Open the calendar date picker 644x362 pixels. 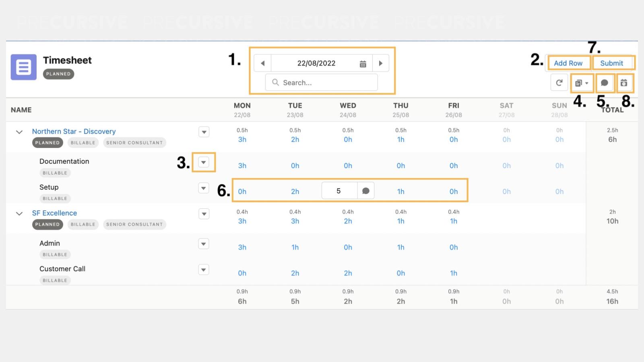(x=362, y=63)
